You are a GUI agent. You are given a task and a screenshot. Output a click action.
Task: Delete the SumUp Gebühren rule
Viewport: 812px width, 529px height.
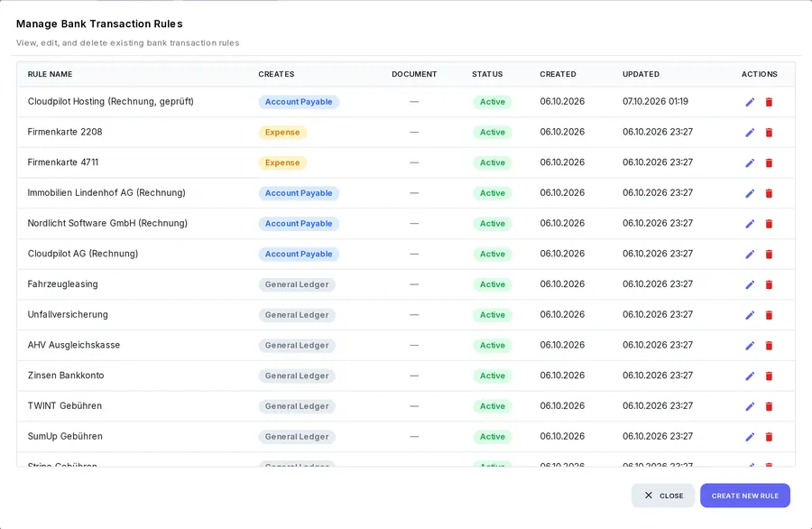tap(769, 437)
